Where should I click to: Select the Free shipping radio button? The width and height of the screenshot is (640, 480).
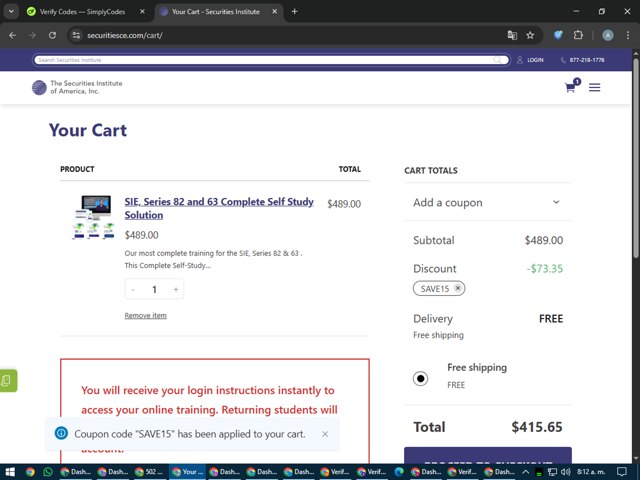pos(420,378)
